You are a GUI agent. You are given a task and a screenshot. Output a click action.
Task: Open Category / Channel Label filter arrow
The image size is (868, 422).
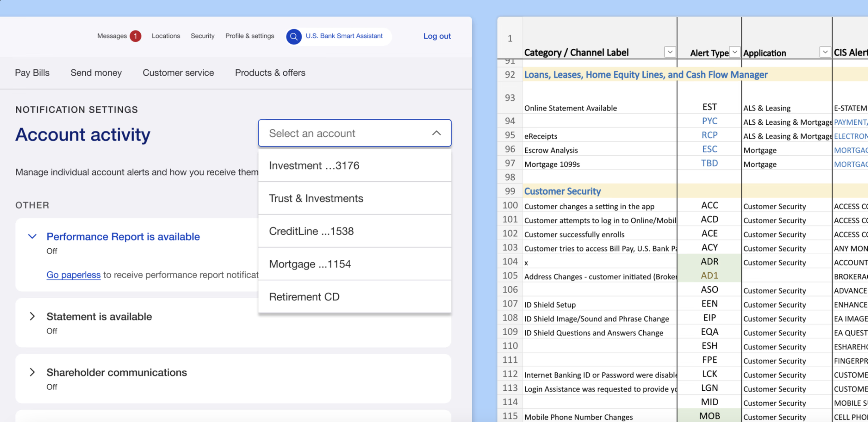[670, 52]
